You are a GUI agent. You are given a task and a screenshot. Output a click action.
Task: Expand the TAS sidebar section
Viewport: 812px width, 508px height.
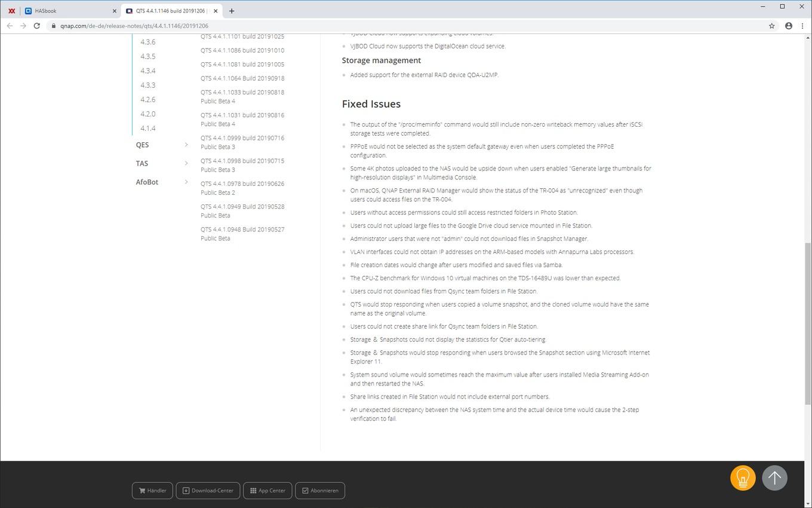[162, 163]
